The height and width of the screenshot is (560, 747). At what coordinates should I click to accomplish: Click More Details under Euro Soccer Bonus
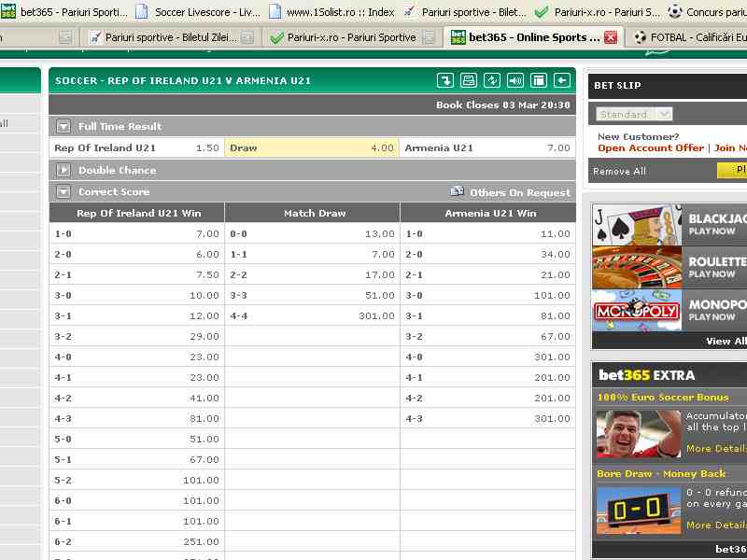pos(716,449)
